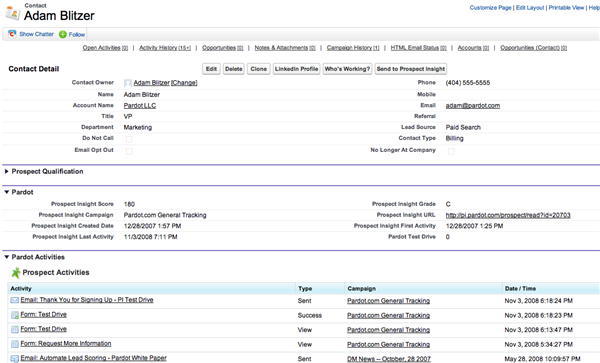This screenshot has height=363, width=600.
Task: Click Show Chatter link
Action: (36, 34)
